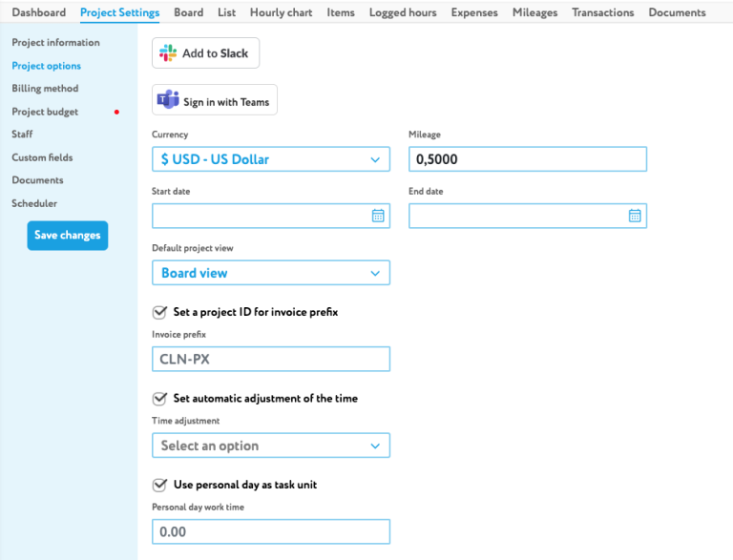Disable Use personal day as task unit
Screen dimensions: 733x560
pyautogui.click(x=159, y=486)
